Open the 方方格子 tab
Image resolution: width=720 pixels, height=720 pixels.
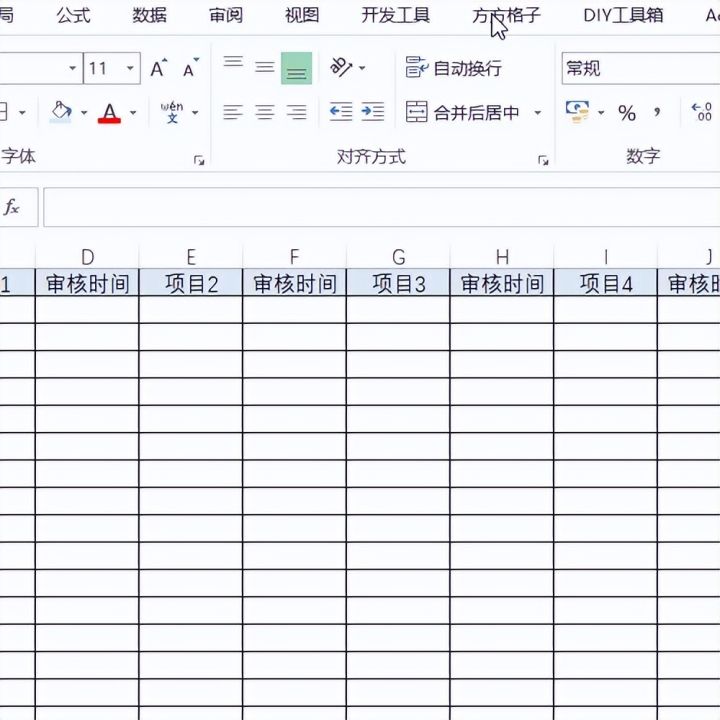tap(506, 16)
